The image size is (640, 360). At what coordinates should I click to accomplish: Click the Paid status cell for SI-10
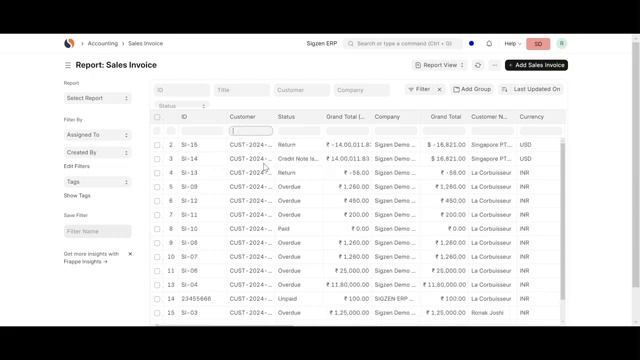284,229
